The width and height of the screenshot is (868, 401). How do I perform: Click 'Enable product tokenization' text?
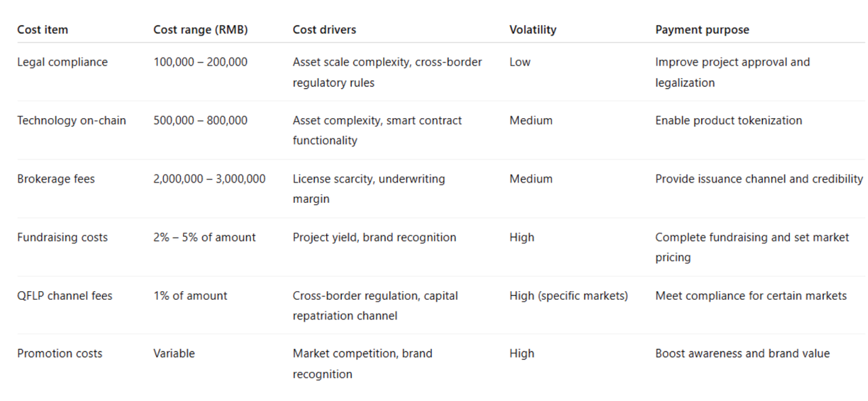728,121
